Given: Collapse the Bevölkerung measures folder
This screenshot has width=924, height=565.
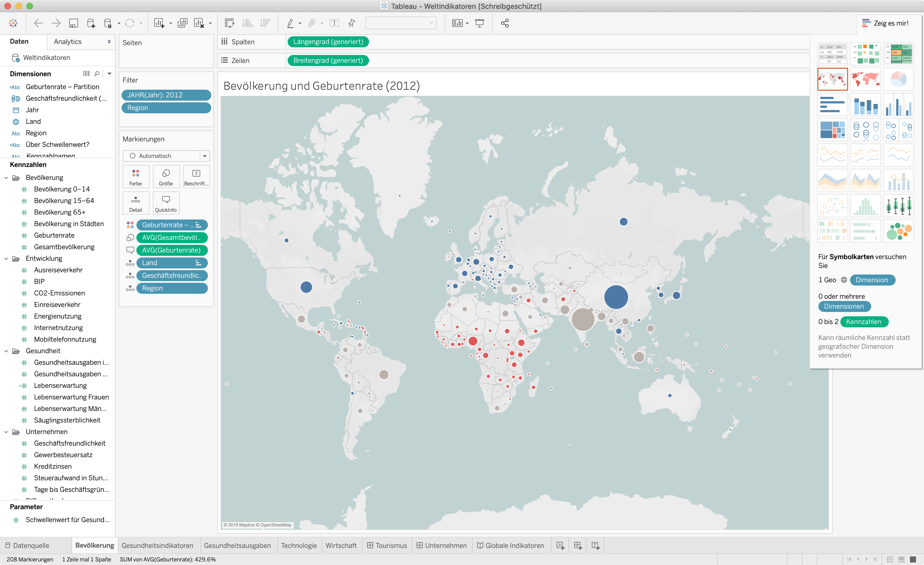Looking at the screenshot, I should (x=6, y=178).
